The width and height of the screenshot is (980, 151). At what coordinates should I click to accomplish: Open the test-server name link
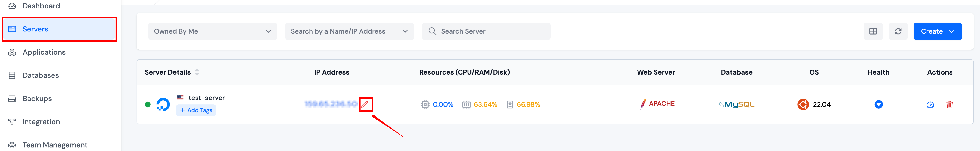(206, 98)
